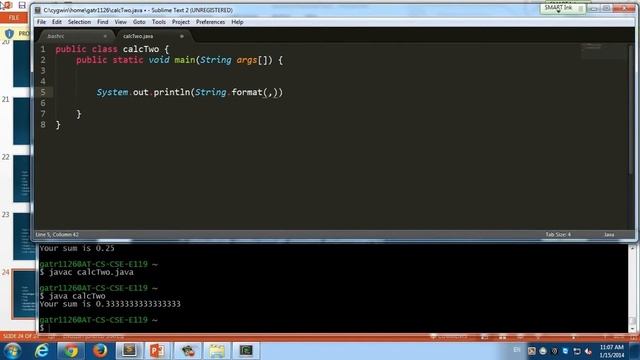640x360 pixels.
Task: Open the Tools menu
Action: pos(159,22)
